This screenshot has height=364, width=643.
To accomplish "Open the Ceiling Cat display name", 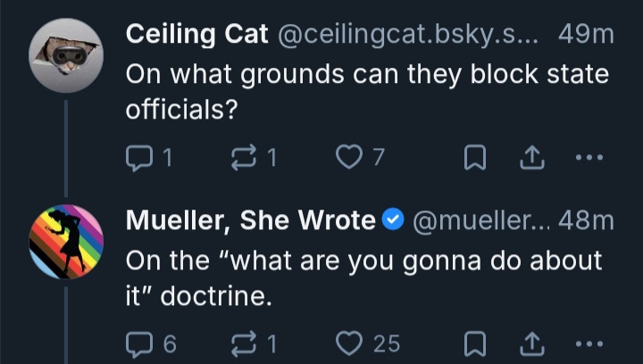I will pos(197,34).
